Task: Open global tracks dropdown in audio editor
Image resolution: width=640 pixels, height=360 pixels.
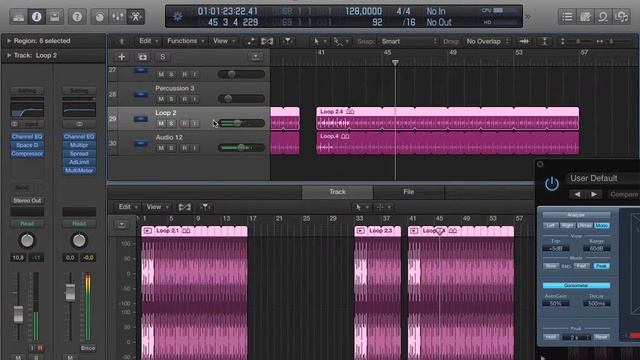Action: 122,224
